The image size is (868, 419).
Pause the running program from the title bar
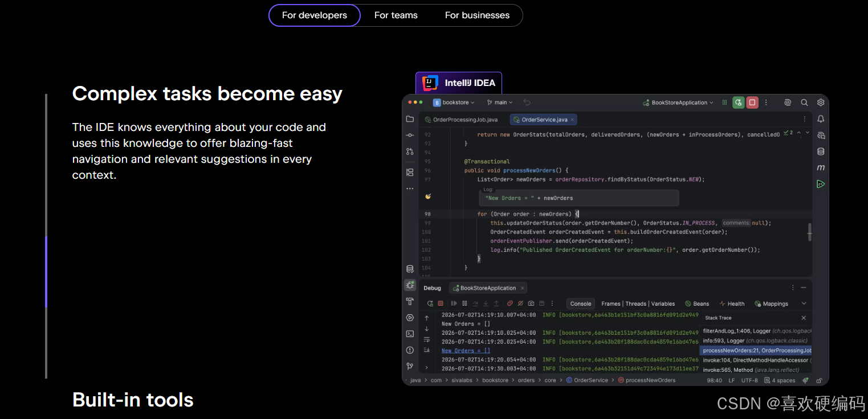coord(724,102)
